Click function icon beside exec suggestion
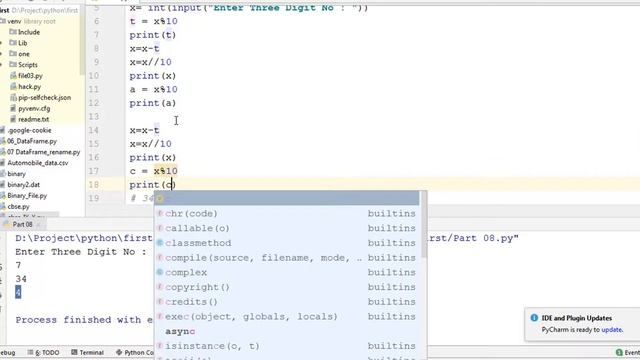This screenshot has height=360, width=640. coord(160,316)
